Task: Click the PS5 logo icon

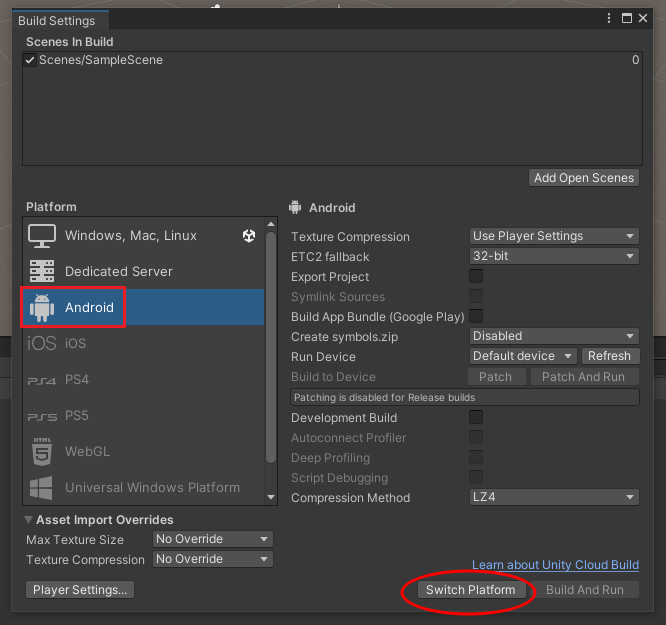Action: click(42, 417)
